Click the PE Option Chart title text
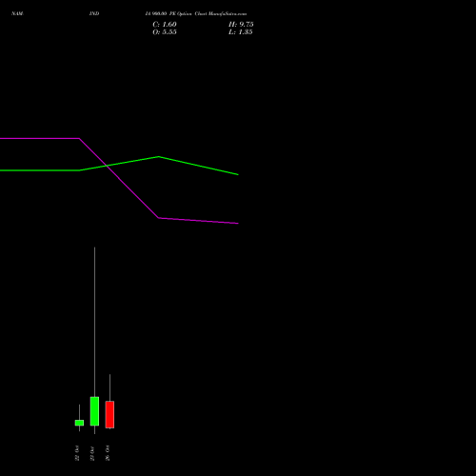This screenshot has width=476, height=476. click(x=196, y=13)
